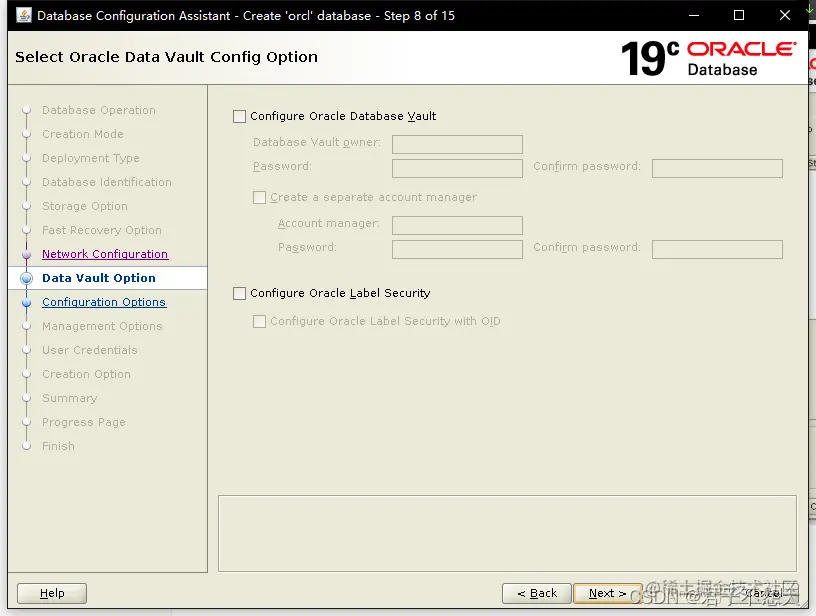Click the Next button
This screenshot has height=616, width=816.
coord(607,593)
